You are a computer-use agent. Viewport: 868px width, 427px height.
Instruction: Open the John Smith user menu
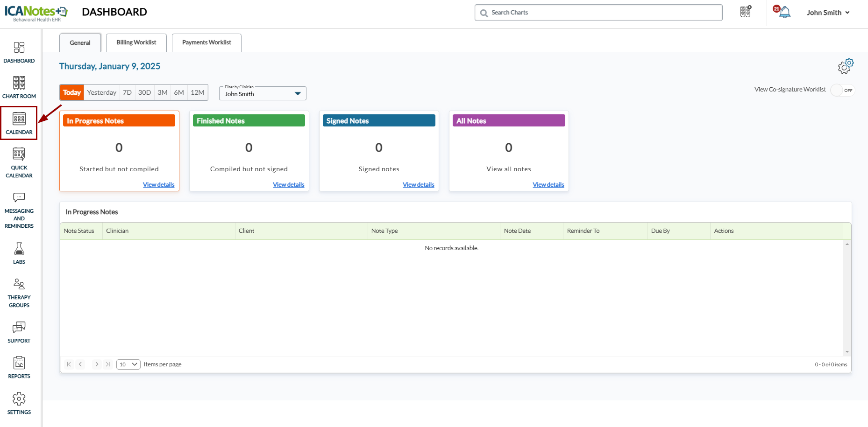click(x=828, y=13)
